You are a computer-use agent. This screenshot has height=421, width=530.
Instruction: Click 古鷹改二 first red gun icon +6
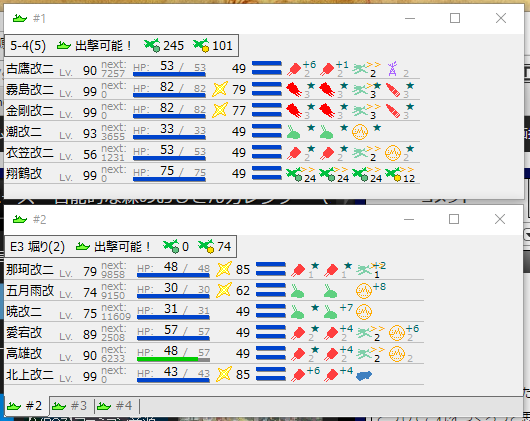coord(294,69)
